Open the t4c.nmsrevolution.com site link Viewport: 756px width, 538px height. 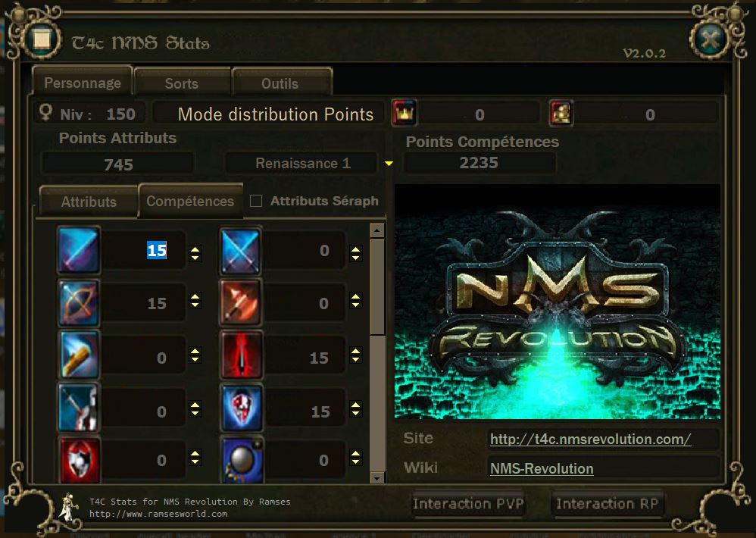pyautogui.click(x=591, y=439)
